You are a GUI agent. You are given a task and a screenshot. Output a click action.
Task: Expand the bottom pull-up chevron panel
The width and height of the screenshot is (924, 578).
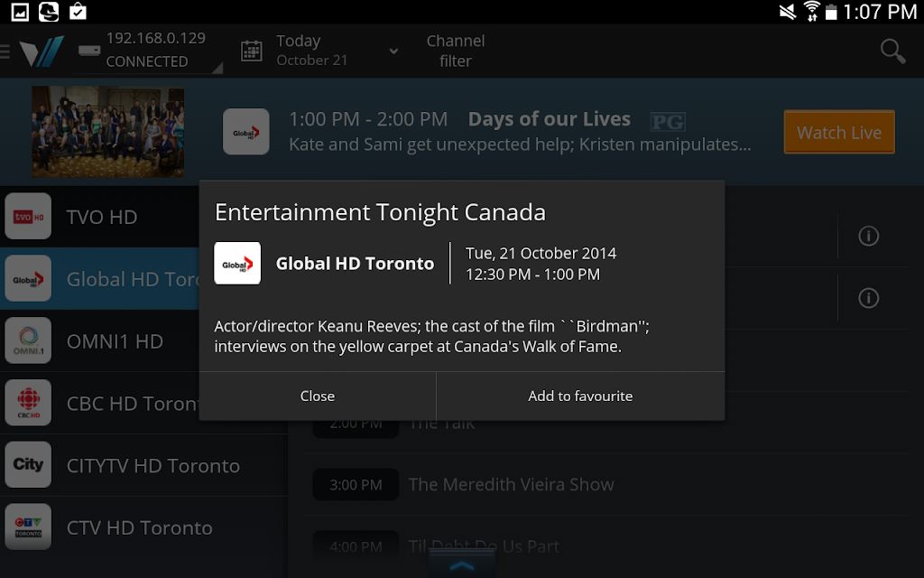[461, 565]
